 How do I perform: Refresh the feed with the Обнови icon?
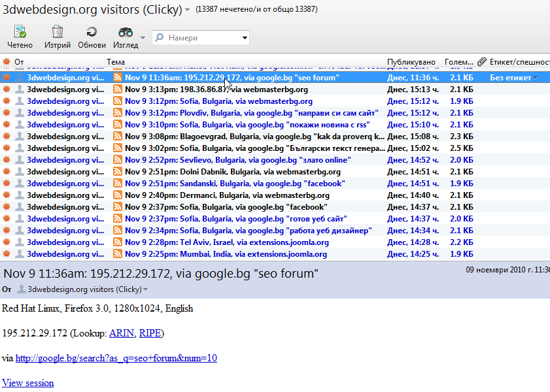tap(92, 32)
